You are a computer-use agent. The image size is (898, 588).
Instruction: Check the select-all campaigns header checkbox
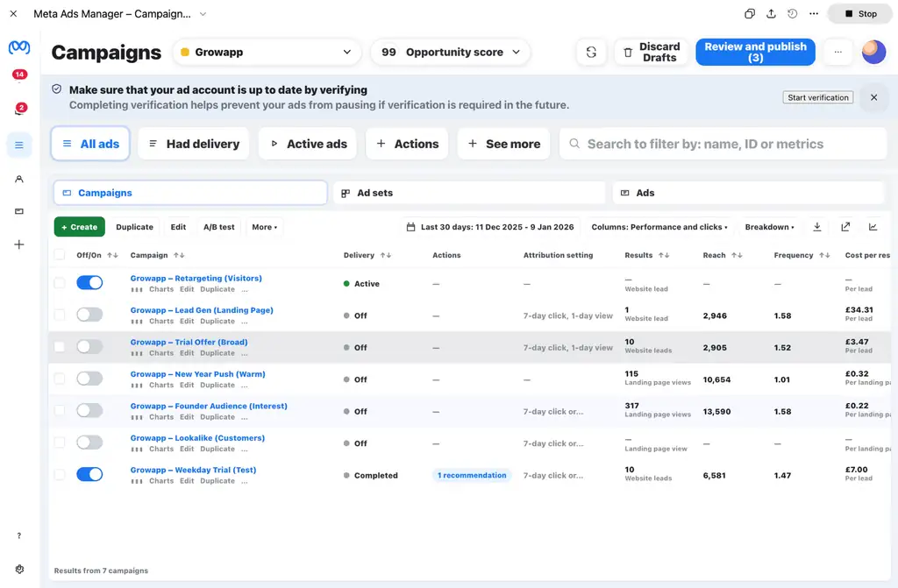60,255
